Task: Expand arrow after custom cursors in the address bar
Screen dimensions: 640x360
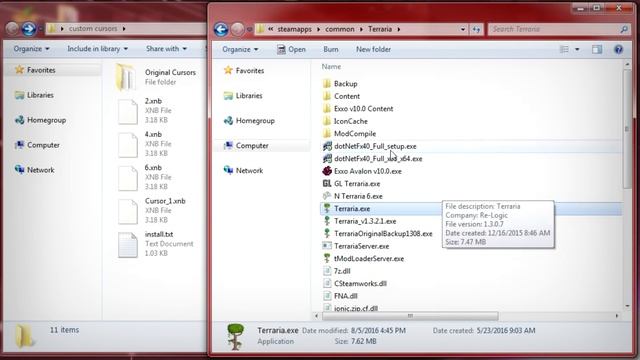Action: pos(124,29)
